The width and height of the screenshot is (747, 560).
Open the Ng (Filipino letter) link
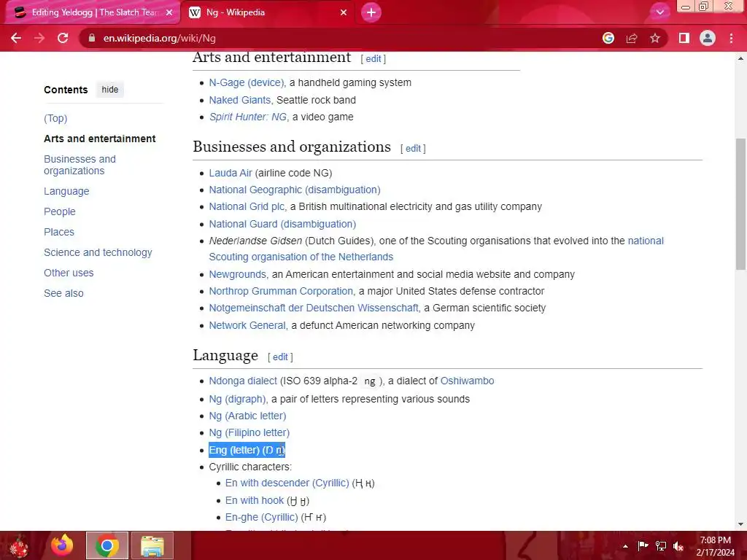249,432
